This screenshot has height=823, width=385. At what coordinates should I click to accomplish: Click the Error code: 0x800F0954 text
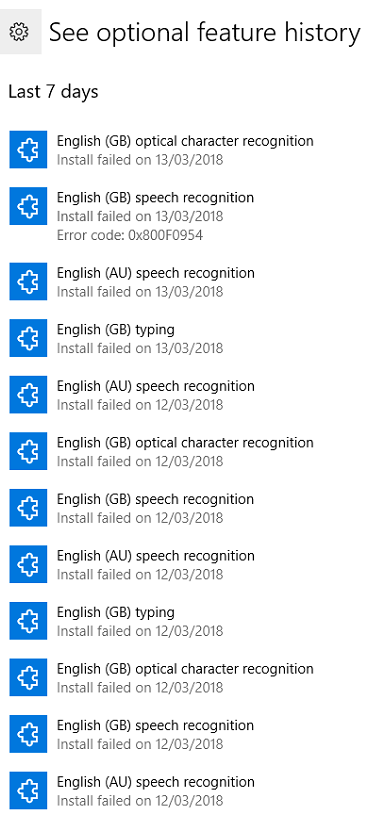pyautogui.click(x=130, y=235)
